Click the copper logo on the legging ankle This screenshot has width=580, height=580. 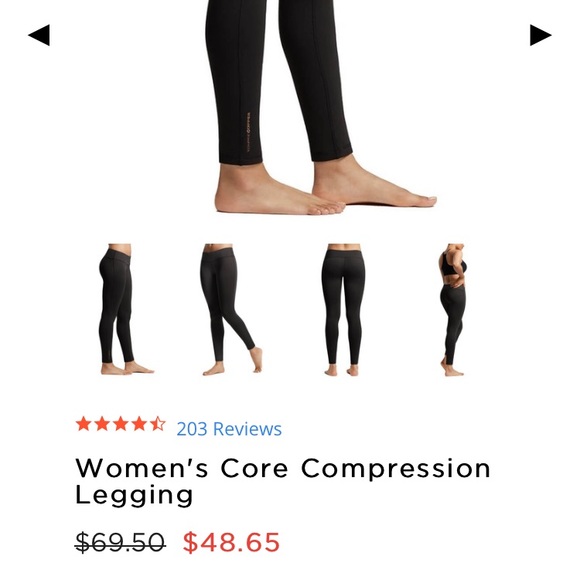click(x=248, y=132)
